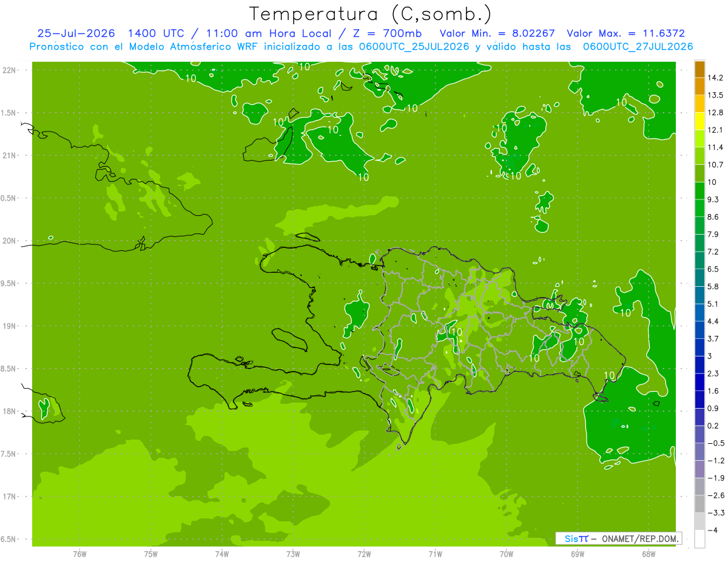Viewport: 728px width, 562px height.
Task: Click the "7.9" color scale label
Action: click(x=713, y=235)
